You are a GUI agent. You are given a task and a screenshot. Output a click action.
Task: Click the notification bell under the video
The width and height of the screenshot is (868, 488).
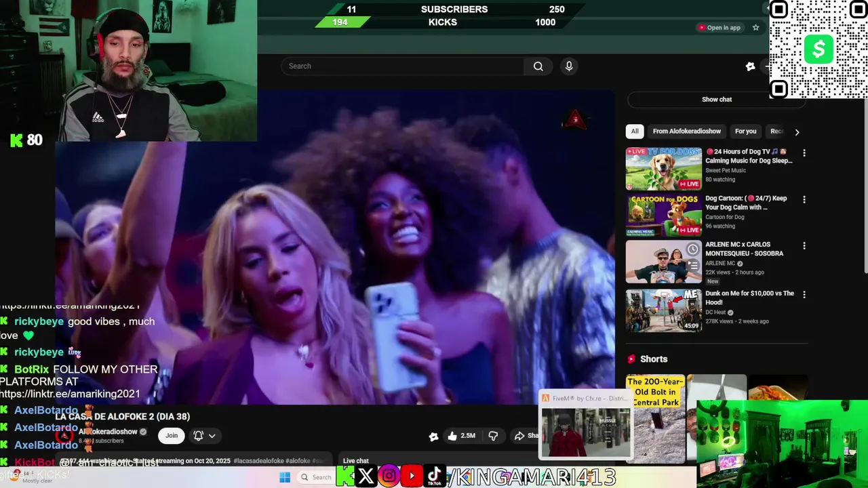click(198, 436)
